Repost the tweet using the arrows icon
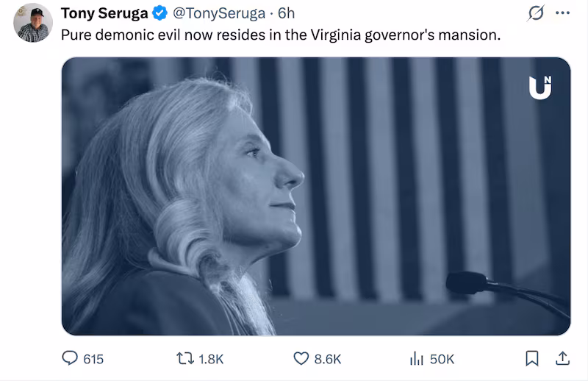The width and height of the screenshot is (588, 381). (x=186, y=358)
